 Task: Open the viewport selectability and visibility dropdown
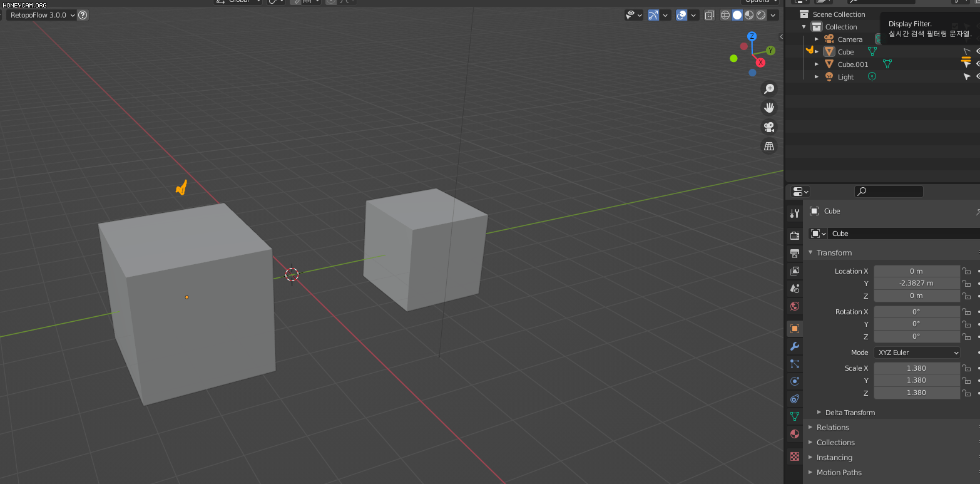pyautogui.click(x=634, y=15)
